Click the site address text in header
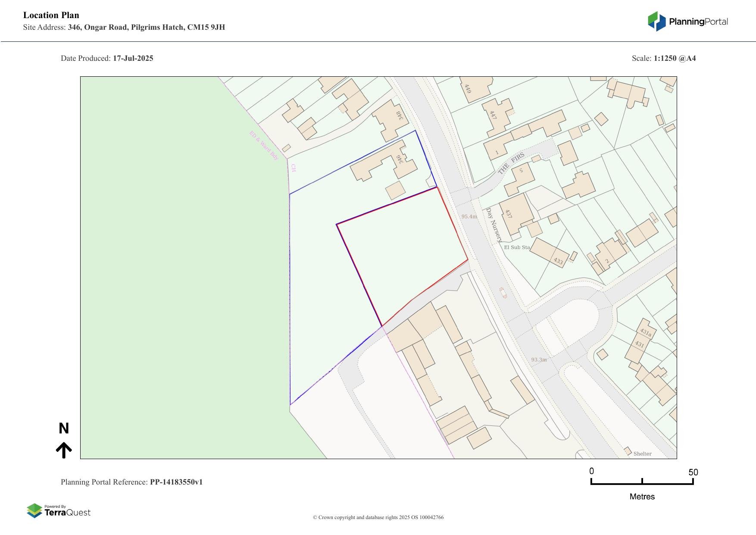 tap(146, 27)
